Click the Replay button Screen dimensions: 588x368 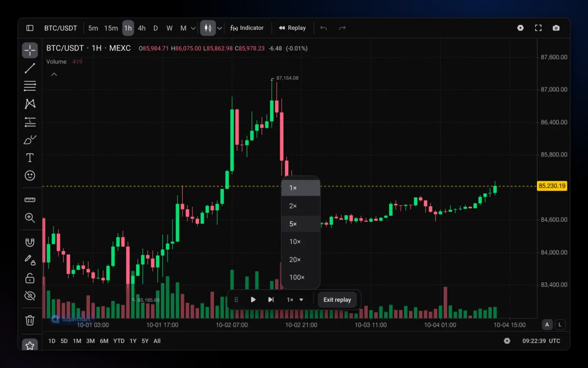(x=292, y=28)
